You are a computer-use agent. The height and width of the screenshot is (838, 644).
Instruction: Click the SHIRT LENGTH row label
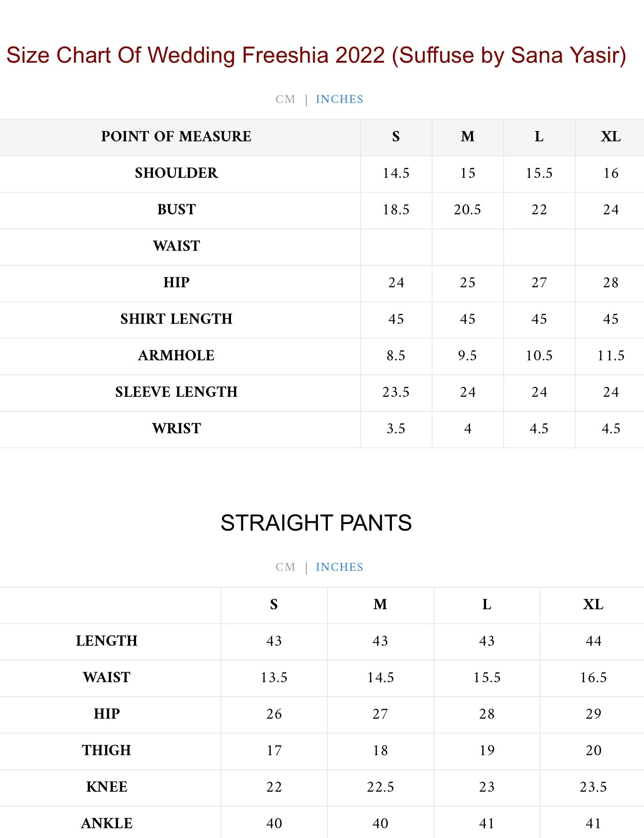coord(176,319)
